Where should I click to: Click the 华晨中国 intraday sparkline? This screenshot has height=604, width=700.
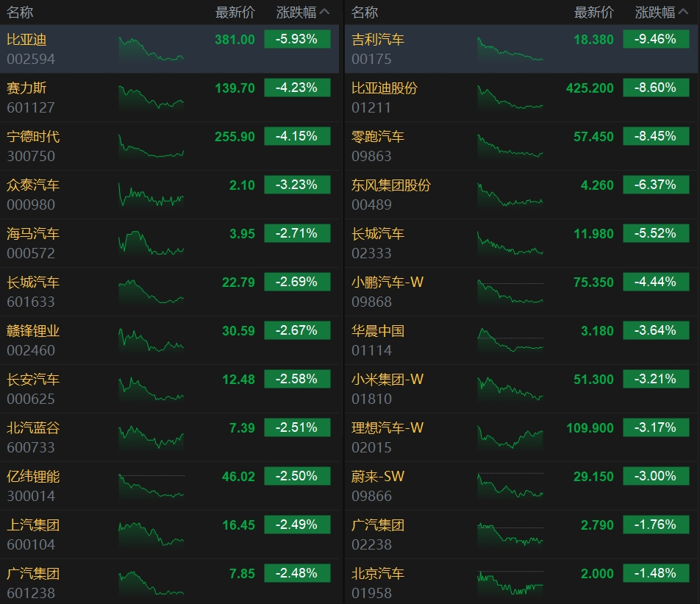click(x=510, y=341)
